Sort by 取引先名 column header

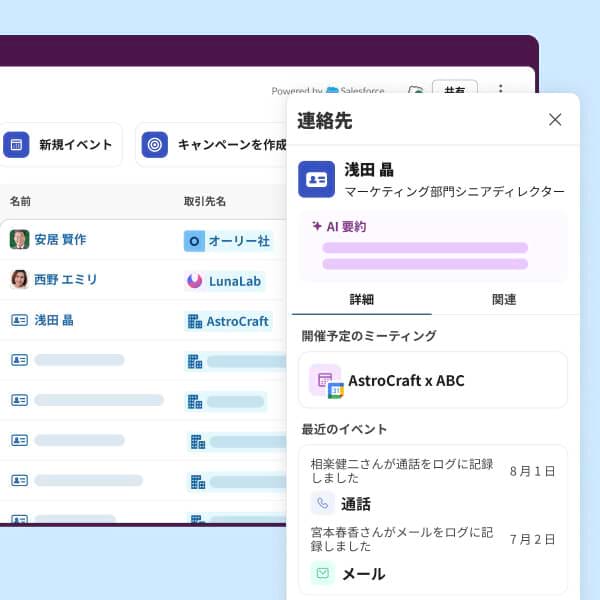(x=205, y=201)
